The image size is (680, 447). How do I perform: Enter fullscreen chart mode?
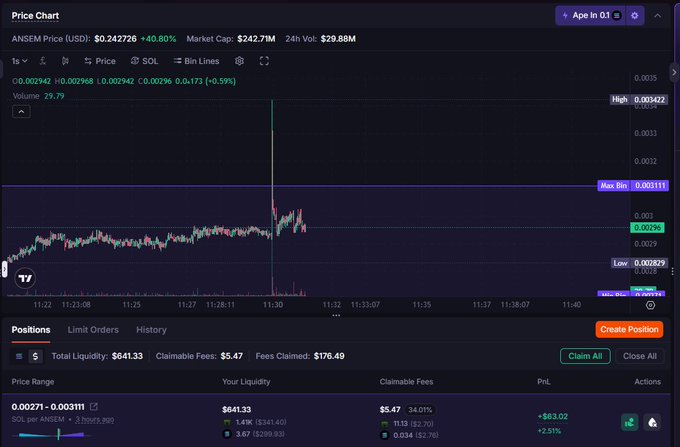264,61
